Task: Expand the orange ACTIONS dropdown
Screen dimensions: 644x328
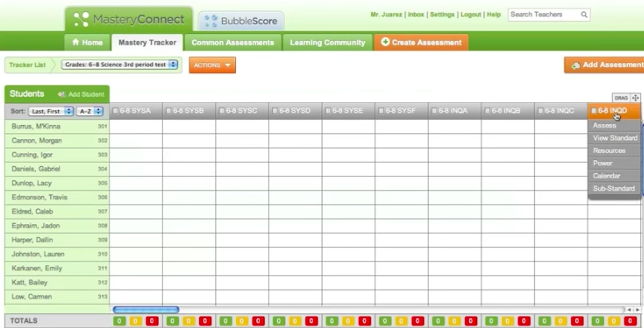Action: point(212,65)
